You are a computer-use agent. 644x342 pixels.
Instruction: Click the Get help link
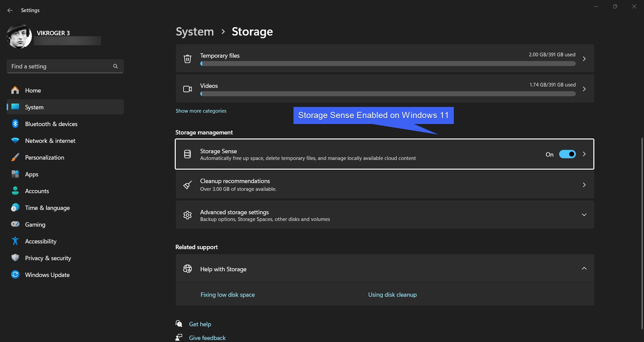click(x=200, y=324)
